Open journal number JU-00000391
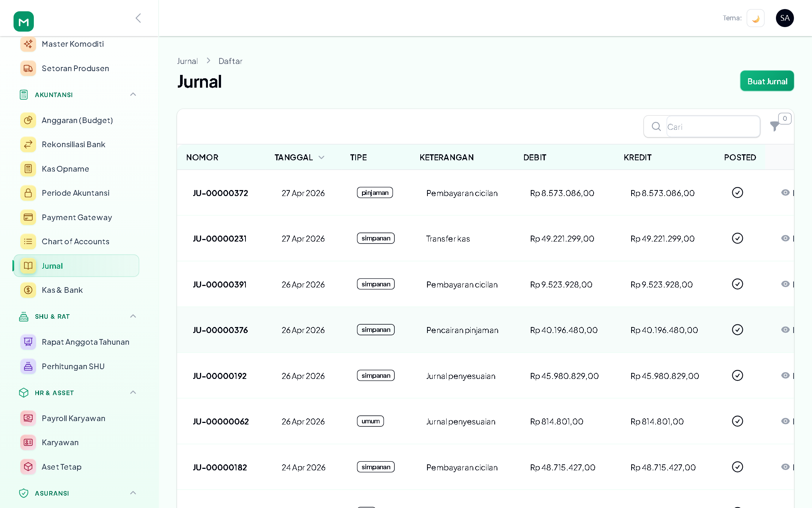Image resolution: width=812 pixels, height=508 pixels. 220,284
